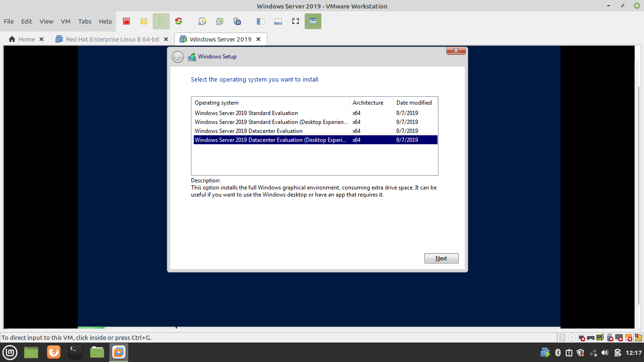Toggle the highlighted console view icon
Viewport: 644px width, 362px height.
pos(313,21)
